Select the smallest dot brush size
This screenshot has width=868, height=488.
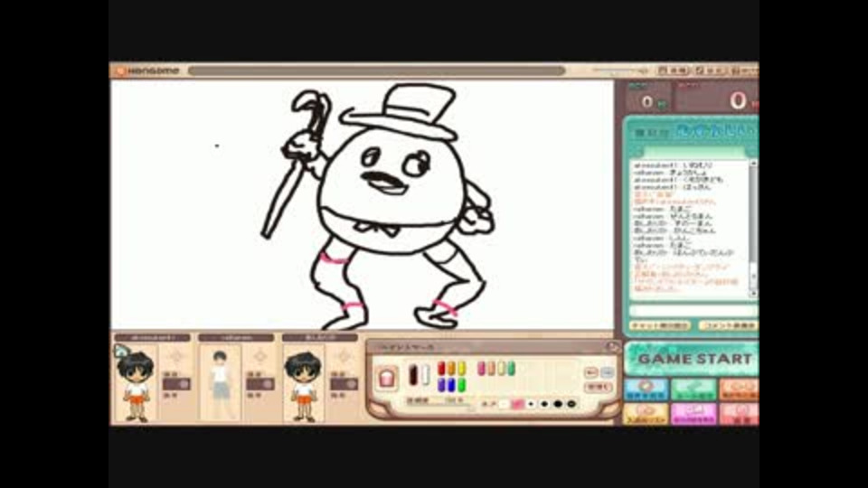531,404
